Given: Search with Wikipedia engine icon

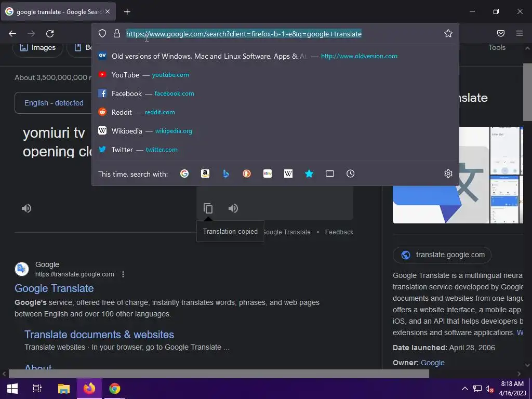Looking at the screenshot, I should [288, 174].
